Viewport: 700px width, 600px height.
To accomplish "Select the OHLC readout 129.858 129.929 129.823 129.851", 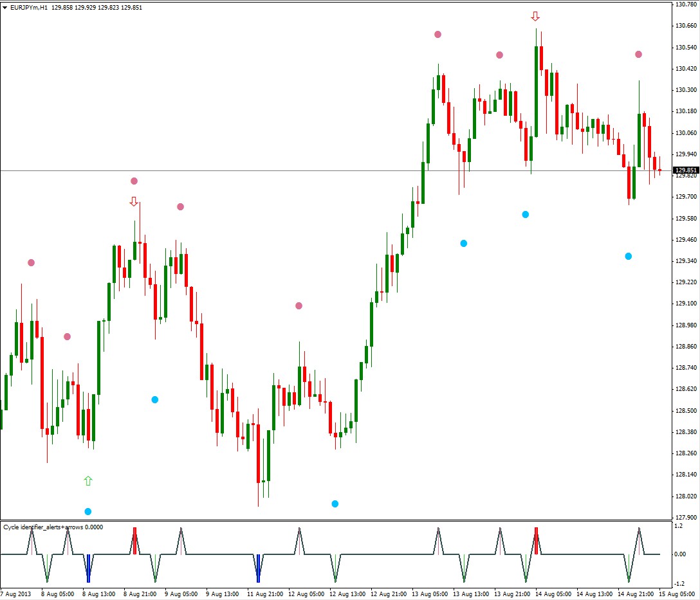I will point(97,8).
